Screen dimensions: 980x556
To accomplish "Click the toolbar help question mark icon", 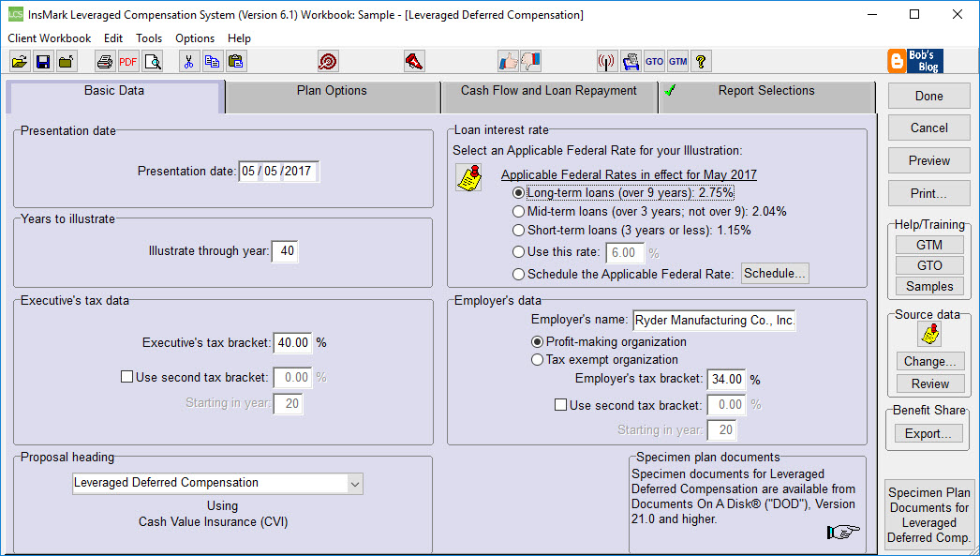I will pyautogui.click(x=702, y=60).
